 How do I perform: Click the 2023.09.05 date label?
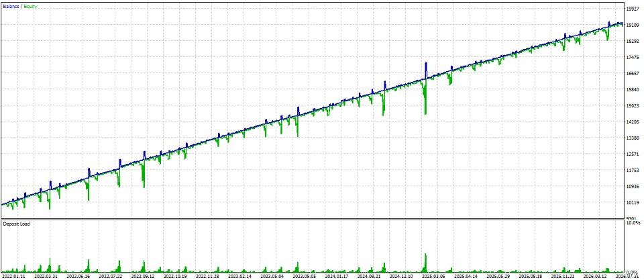304,276
